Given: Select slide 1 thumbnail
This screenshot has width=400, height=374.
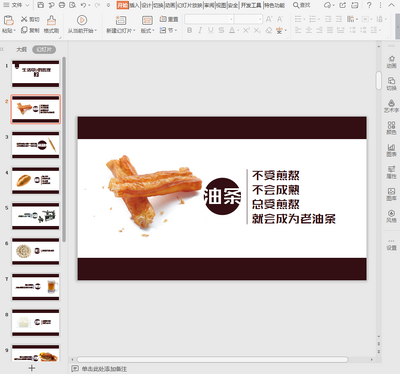Looking at the screenshot, I should click(x=36, y=74).
